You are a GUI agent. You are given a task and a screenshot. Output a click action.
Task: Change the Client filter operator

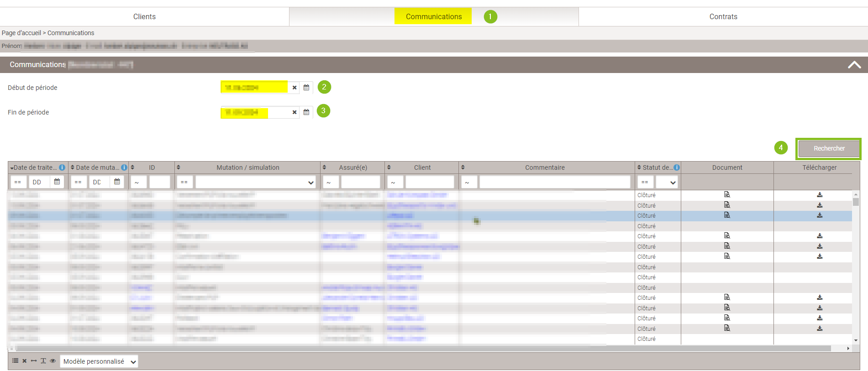click(x=395, y=182)
